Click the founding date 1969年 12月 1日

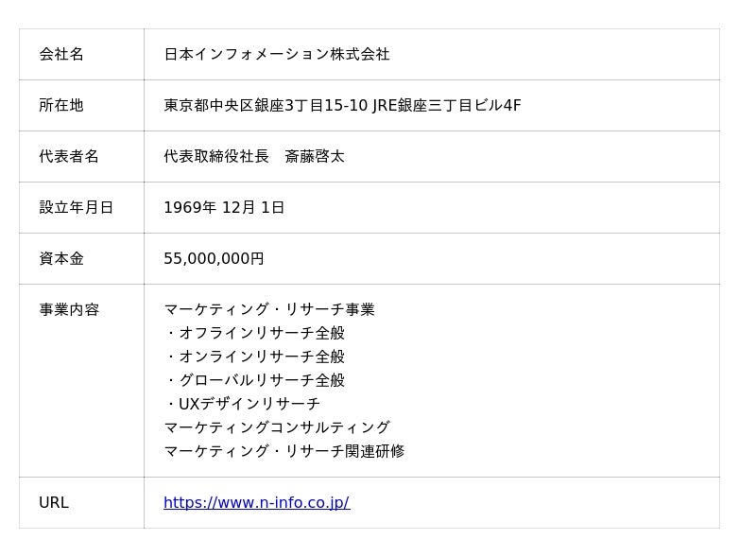coord(224,208)
